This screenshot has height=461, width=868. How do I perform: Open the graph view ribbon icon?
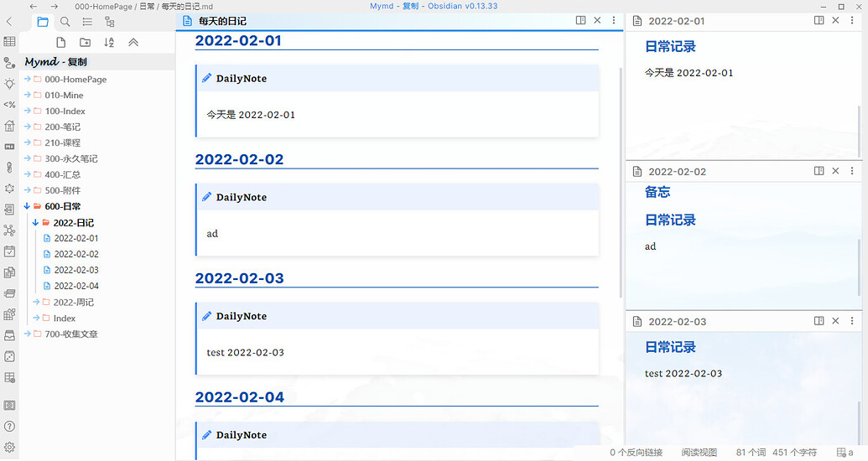tap(9, 230)
